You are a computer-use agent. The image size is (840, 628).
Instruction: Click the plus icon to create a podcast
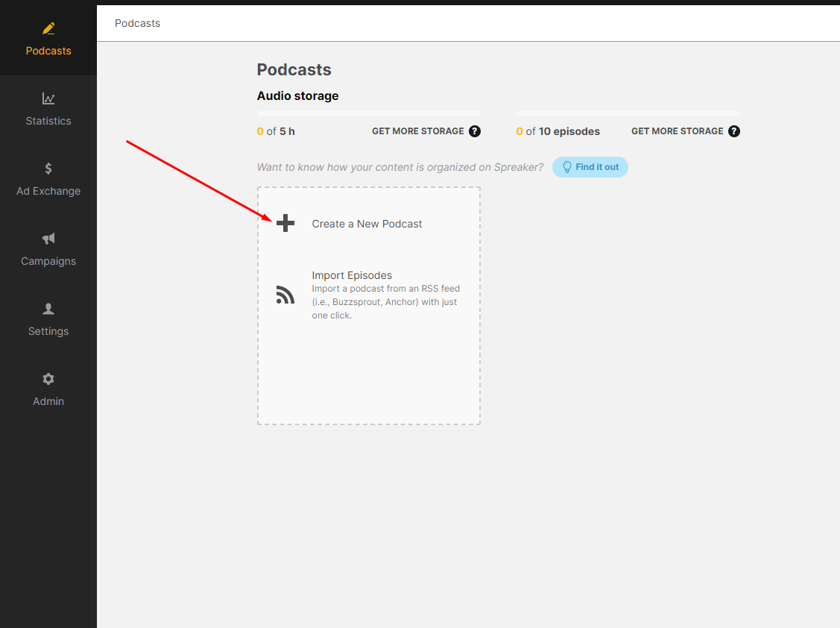coord(285,223)
